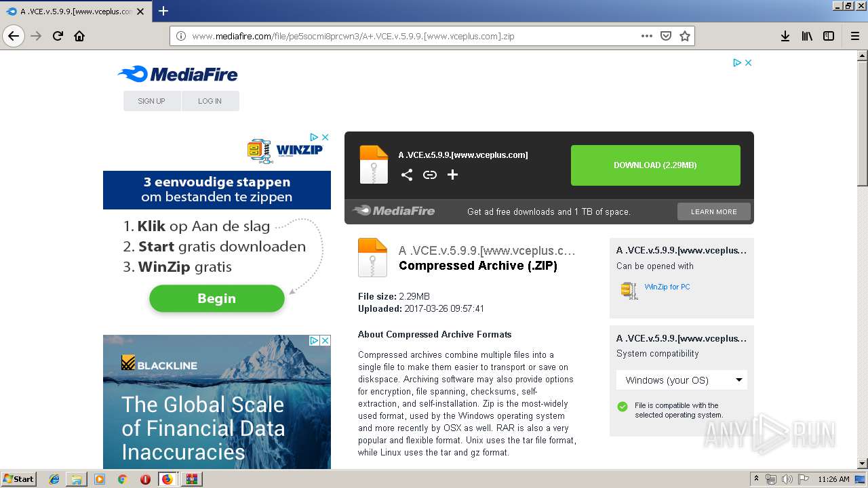The width and height of the screenshot is (868, 488).
Task: Click the MediaFire logo
Action: [x=178, y=74]
